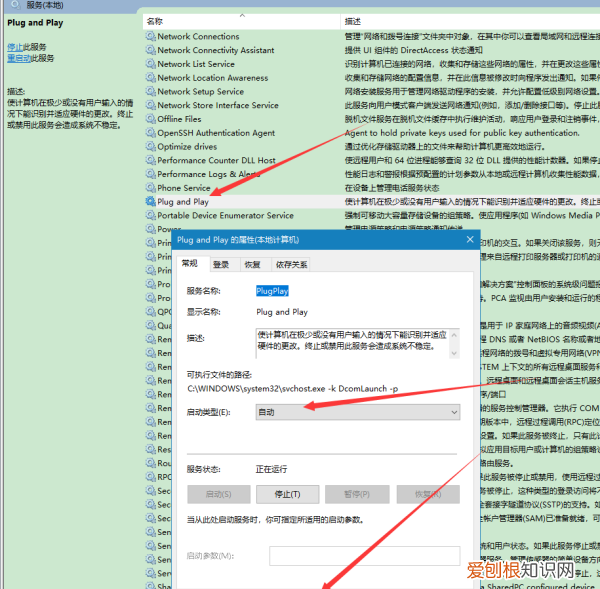Click gear icon beside Qua service row

point(151,326)
